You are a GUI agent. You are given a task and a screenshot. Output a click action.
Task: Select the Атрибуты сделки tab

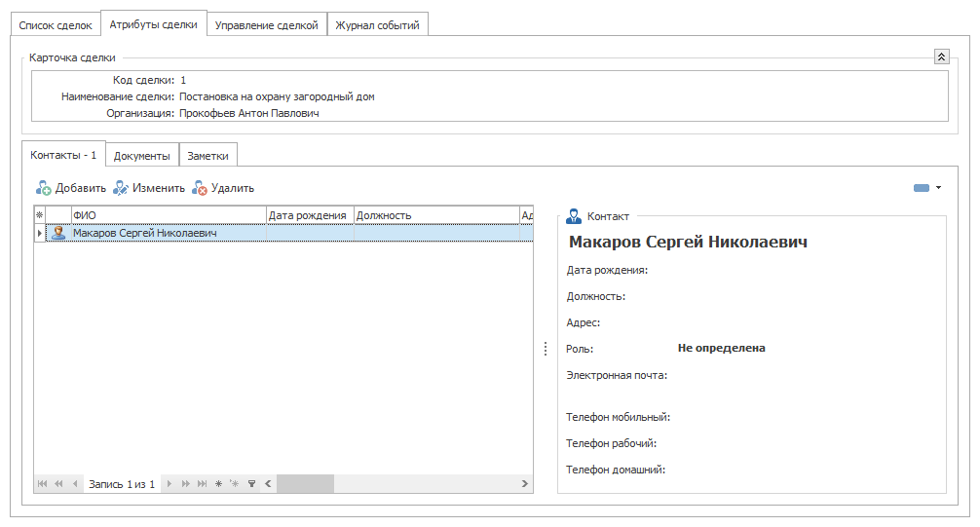[x=154, y=24]
